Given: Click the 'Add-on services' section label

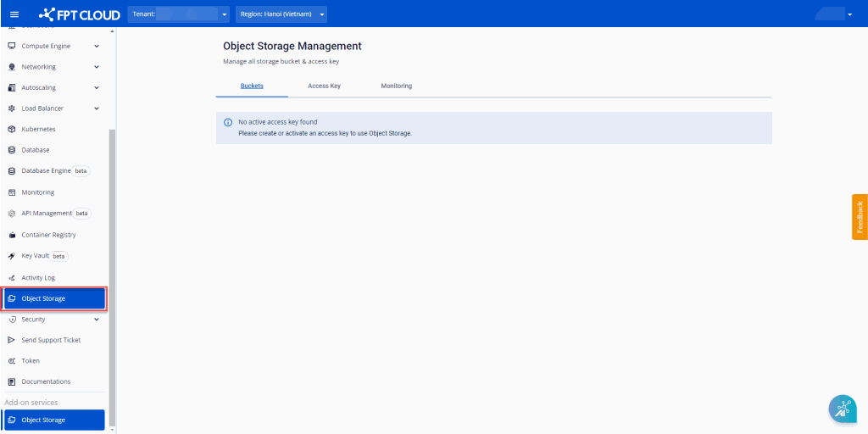Looking at the screenshot, I should [31, 403].
